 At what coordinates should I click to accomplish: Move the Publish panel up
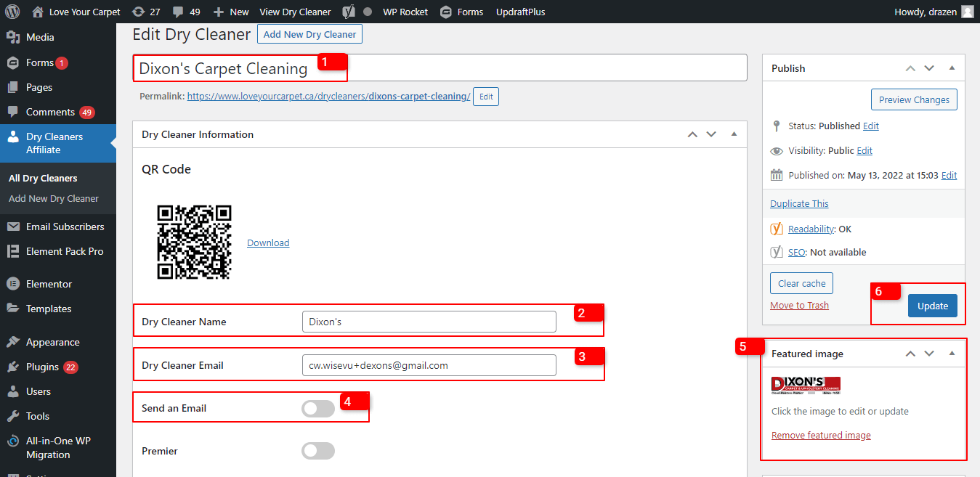tap(910, 68)
